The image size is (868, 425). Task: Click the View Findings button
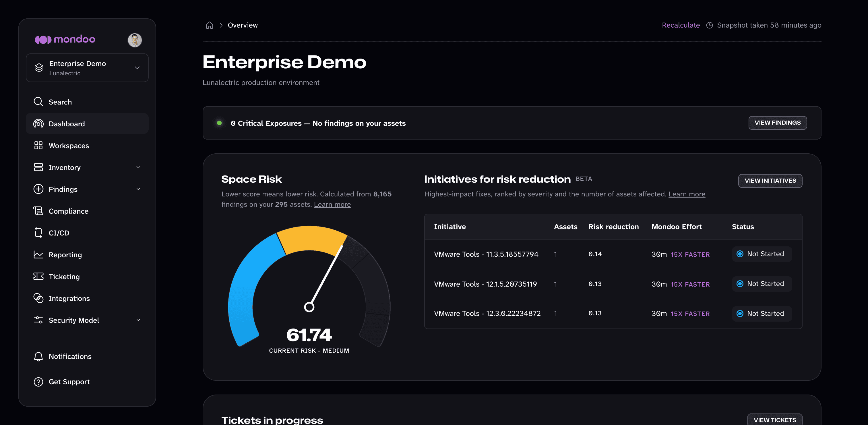[x=777, y=123]
